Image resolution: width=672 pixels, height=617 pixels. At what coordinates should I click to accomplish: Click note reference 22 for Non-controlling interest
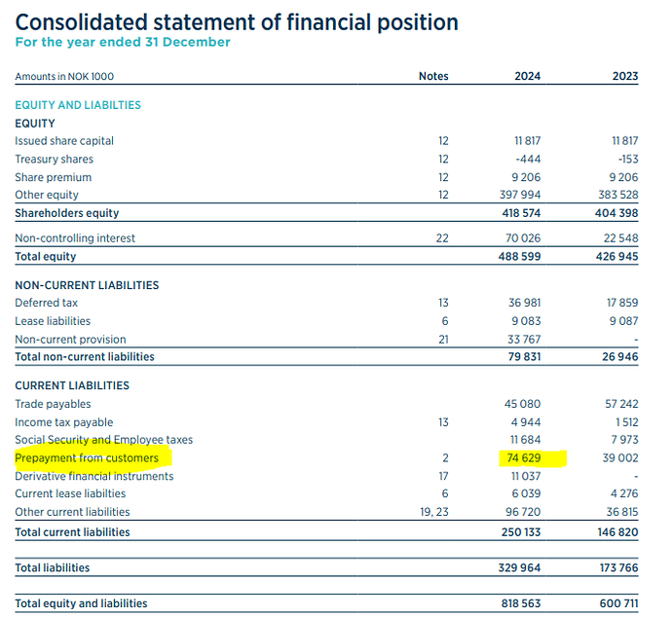point(443,238)
